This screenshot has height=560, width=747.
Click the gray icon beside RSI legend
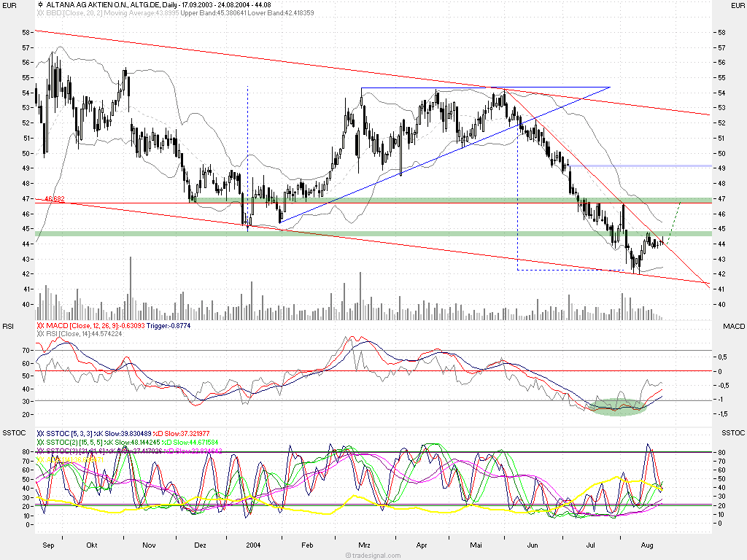click(41, 334)
